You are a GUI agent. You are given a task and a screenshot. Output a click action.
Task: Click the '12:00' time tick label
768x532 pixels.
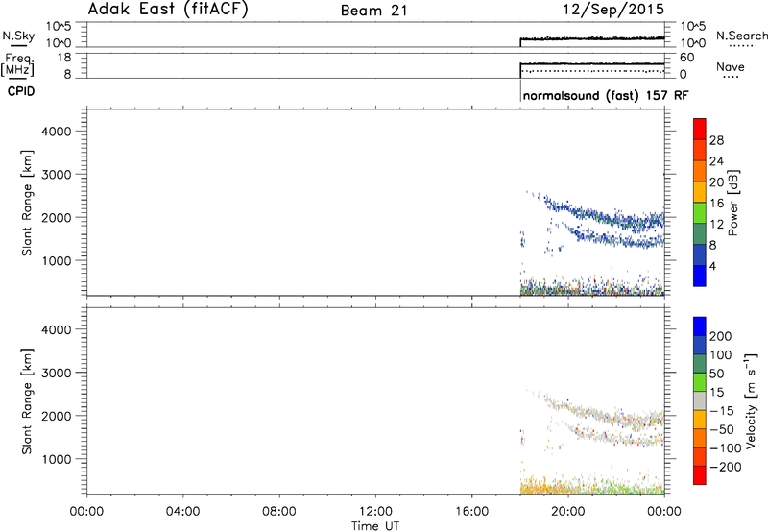coord(375,512)
